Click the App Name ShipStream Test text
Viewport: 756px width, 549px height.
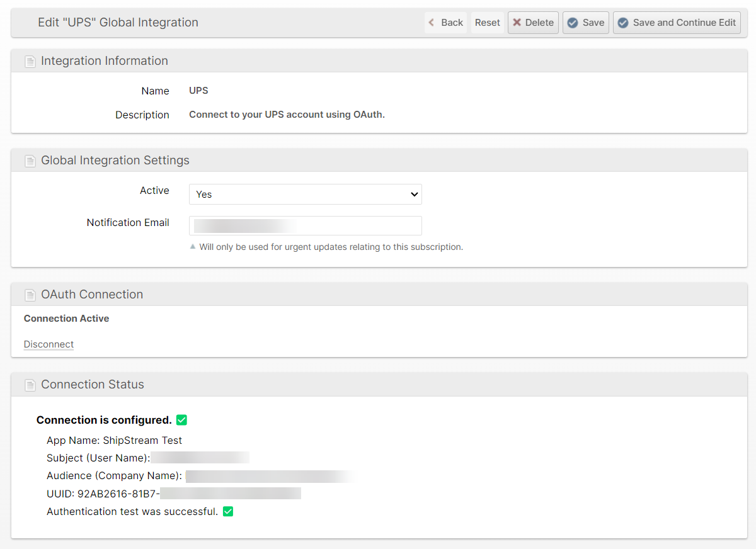pyautogui.click(x=114, y=441)
